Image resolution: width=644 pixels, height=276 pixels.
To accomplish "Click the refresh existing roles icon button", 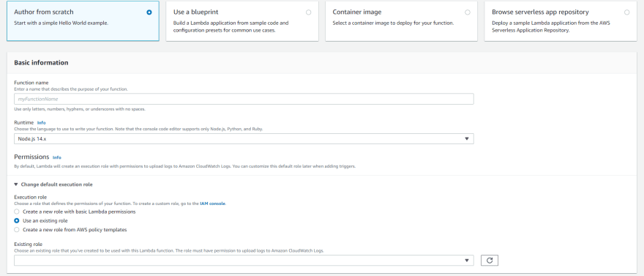I will pos(489,261).
